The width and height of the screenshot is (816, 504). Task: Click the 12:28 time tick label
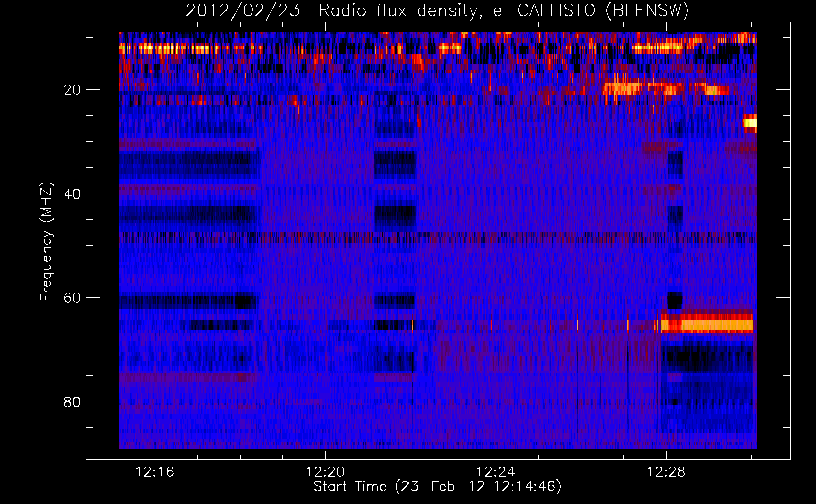pyautogui.click(x=666, y=472)
